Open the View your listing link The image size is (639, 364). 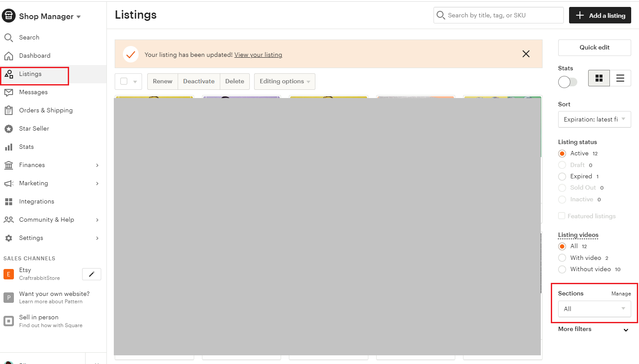click(x=258, y=55)
